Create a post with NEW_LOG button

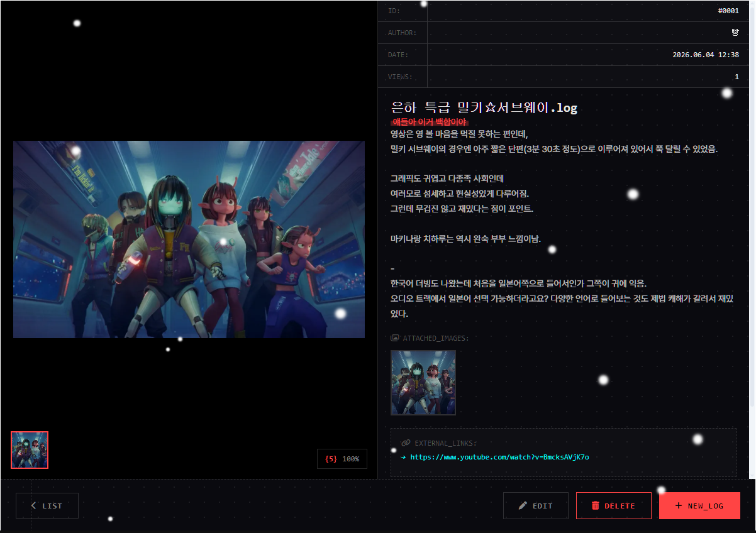click(x=699, y=505)
